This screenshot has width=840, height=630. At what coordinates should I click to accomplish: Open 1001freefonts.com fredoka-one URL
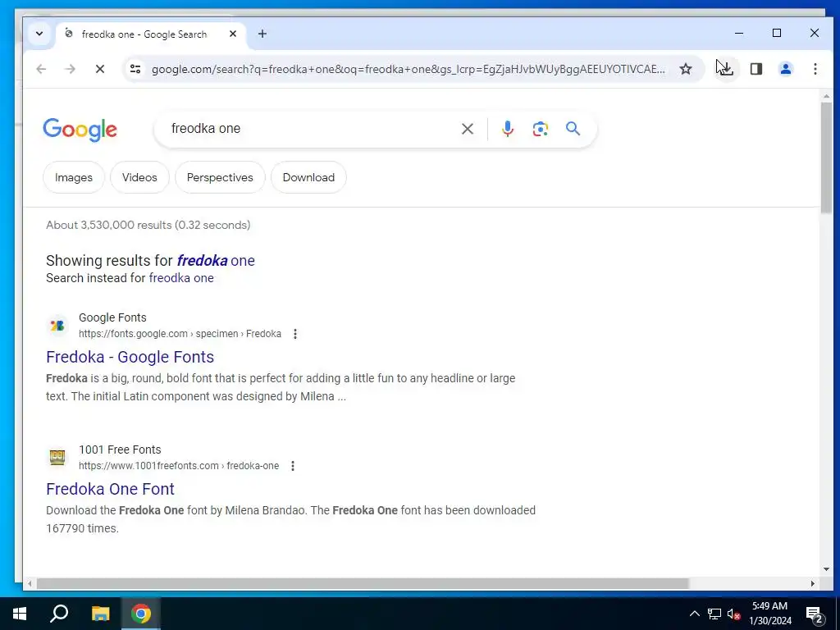[x=179, y=466]
